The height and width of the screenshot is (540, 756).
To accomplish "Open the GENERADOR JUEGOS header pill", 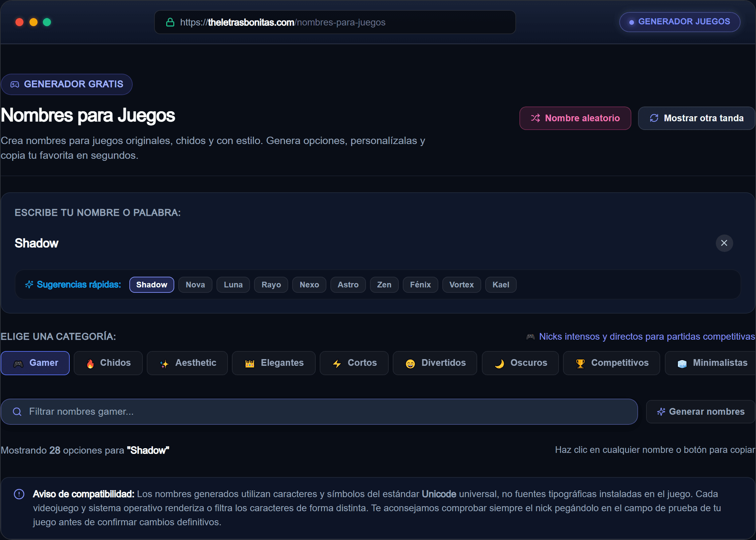I will pos(680,22).
